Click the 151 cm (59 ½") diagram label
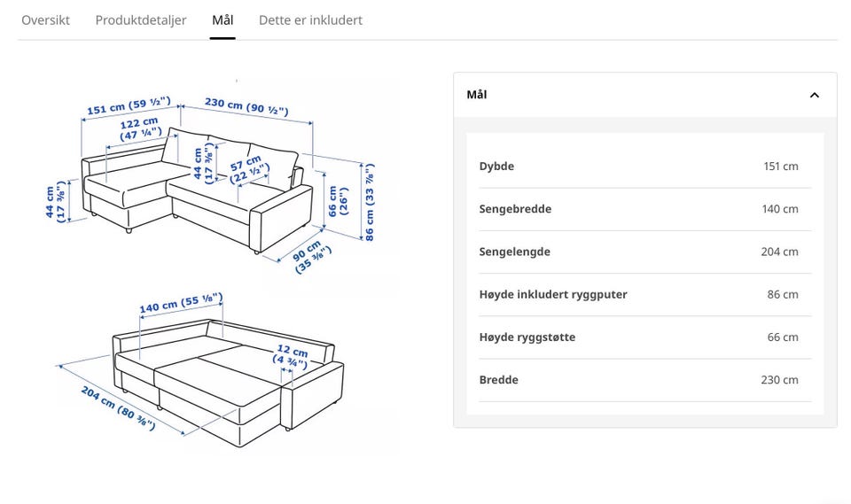The width and height of the screenshot is (851, 504). tap(129, 105)
